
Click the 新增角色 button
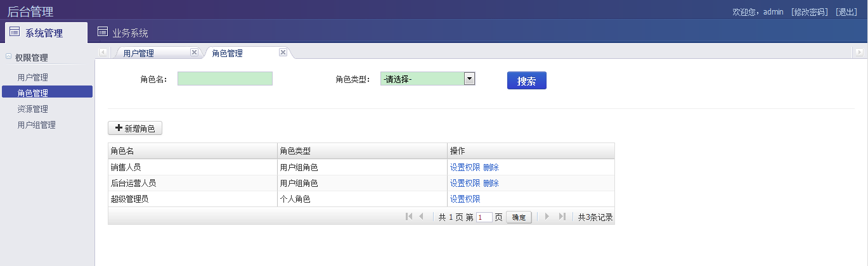point(135,128)
